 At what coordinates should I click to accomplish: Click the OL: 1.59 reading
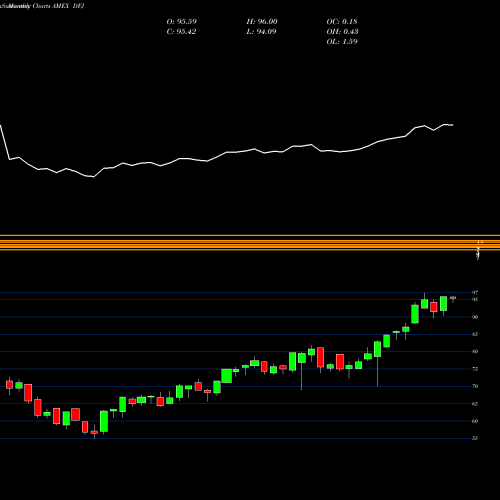(342, 42)
